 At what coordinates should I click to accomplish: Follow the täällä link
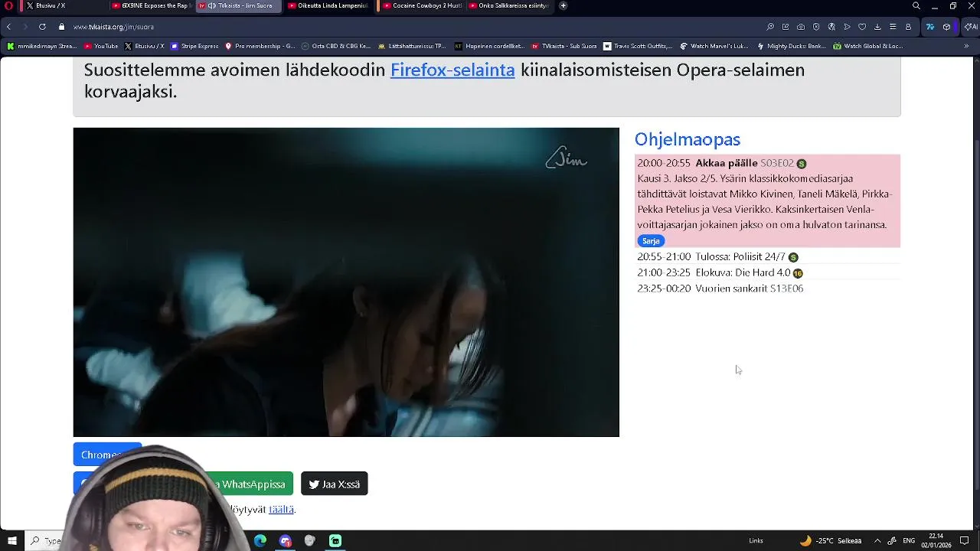pos(281,509)
